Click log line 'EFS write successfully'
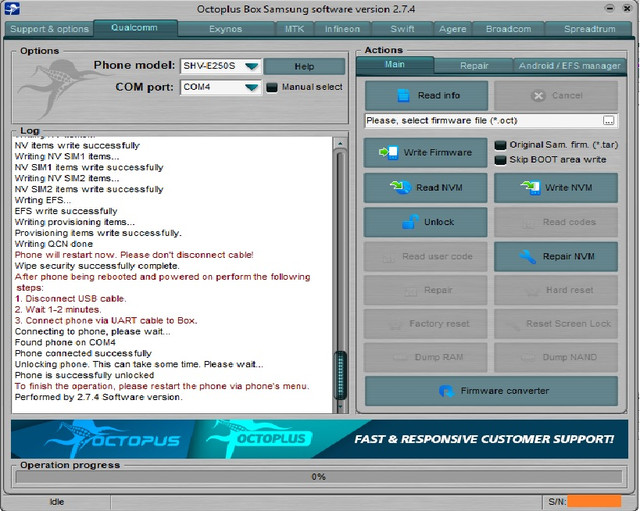The image size is (640, 511). [66, 211]
